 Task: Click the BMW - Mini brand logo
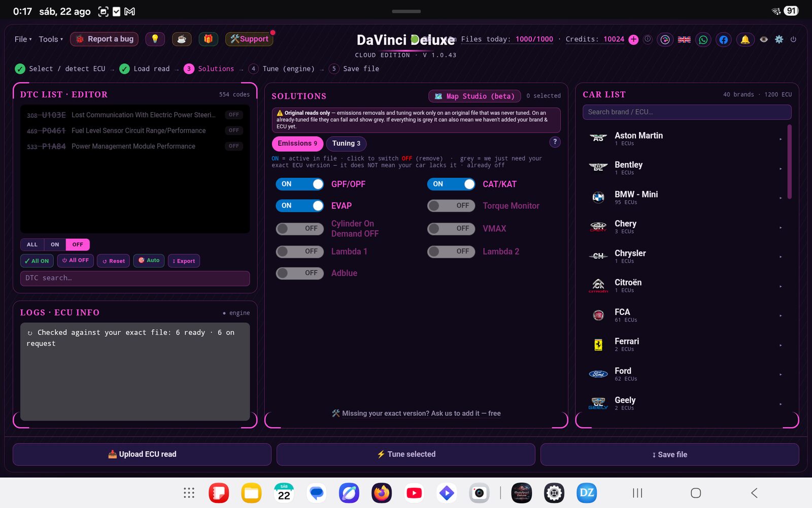point(598,198)
